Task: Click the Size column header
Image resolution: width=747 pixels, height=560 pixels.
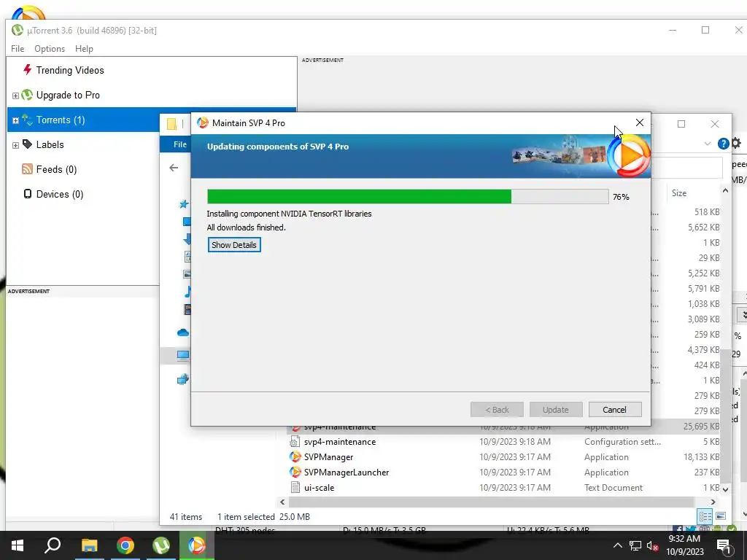Action: point(679,192)
